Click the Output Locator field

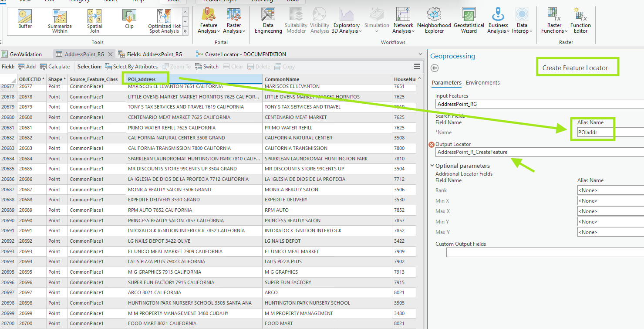(x=539, y=152)
